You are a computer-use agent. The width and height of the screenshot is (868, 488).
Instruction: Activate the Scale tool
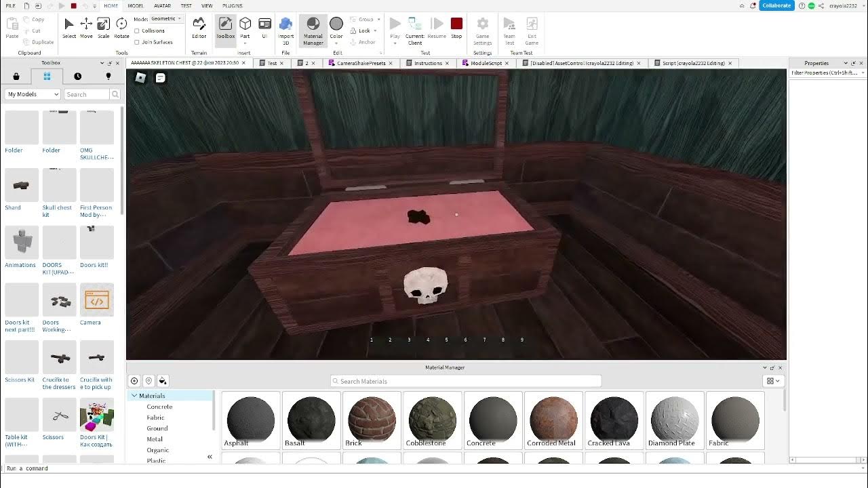tap(103, 28)
